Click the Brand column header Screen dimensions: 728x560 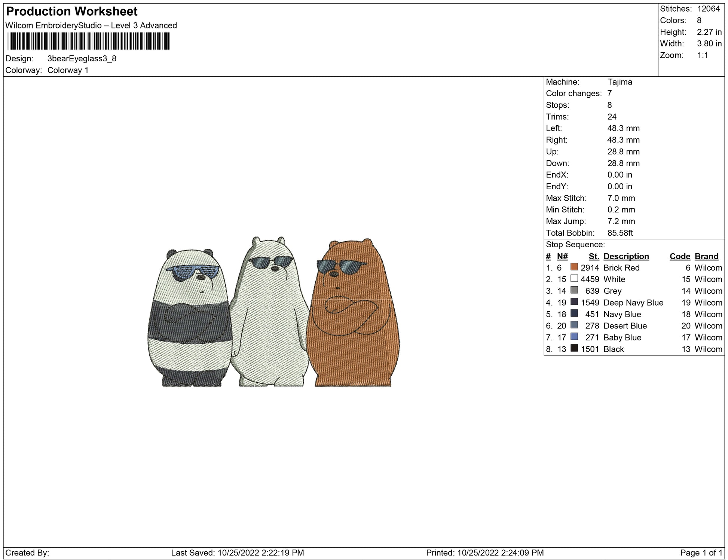pos(706,256)
